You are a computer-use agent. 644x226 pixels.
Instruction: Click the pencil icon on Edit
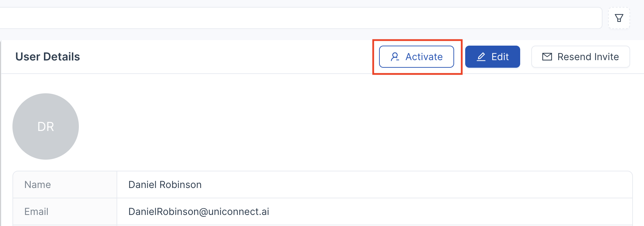pyautogui.click(x=481, y=57)
